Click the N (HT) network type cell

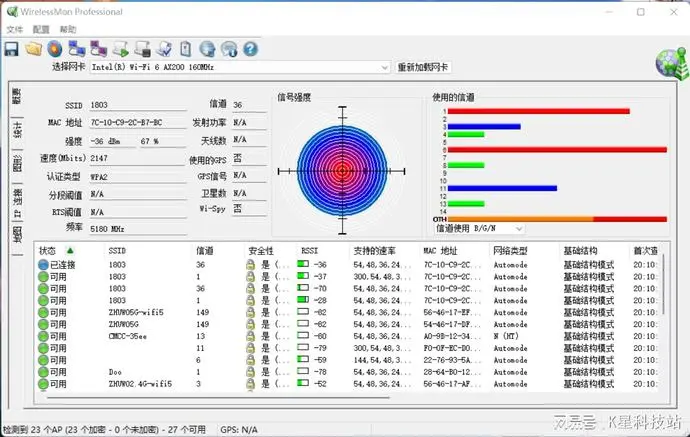coord(506,336)
